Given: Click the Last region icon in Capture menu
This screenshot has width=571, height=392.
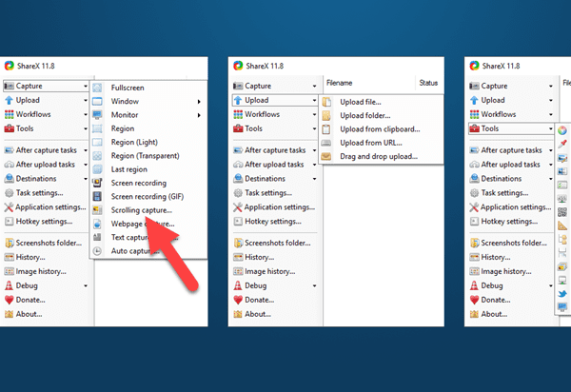Looking at the screenshot, I should (97, 169).
